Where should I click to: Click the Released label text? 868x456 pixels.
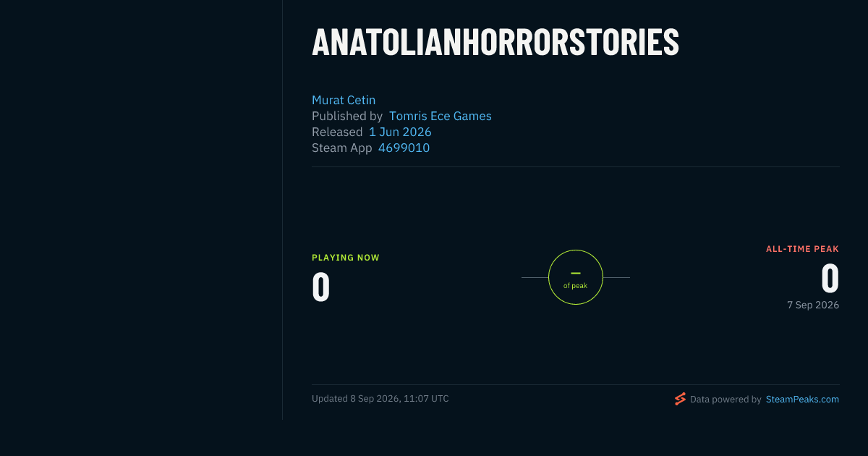pos(337,132)
